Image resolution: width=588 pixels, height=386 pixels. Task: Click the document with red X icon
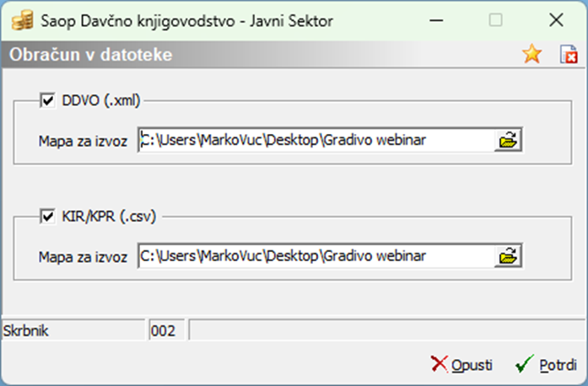tap(569, 54)
